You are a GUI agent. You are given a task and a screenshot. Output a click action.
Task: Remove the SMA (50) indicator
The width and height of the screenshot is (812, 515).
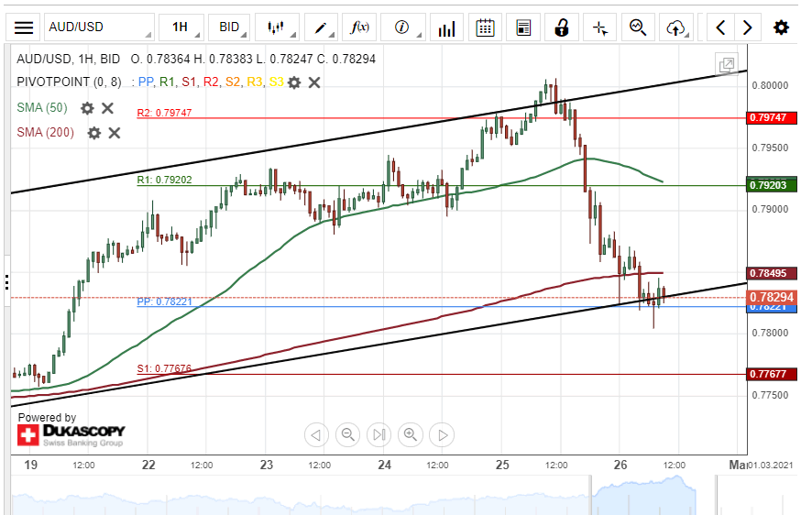[x=107, y=108]
